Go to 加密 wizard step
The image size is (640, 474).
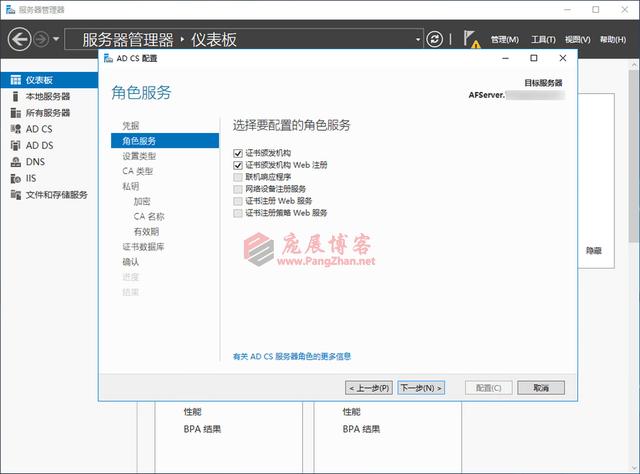(x=142, y=201)
